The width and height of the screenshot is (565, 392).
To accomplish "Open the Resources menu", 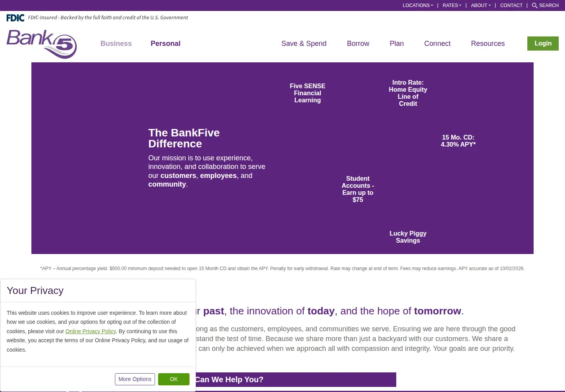I will pos(488,44).
